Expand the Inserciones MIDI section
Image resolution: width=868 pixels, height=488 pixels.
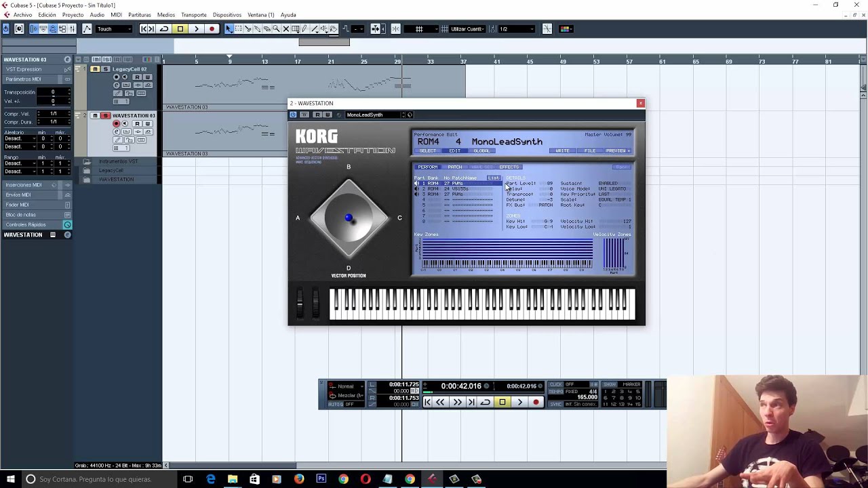pos(37,185)
